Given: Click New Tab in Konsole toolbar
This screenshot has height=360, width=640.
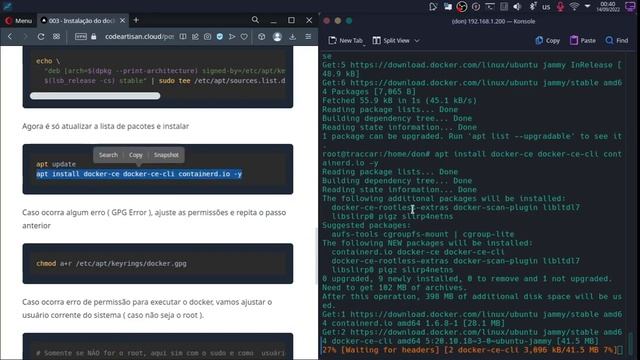Looking at the screenshot, I should pyautogui.click(x=346, y=40).
